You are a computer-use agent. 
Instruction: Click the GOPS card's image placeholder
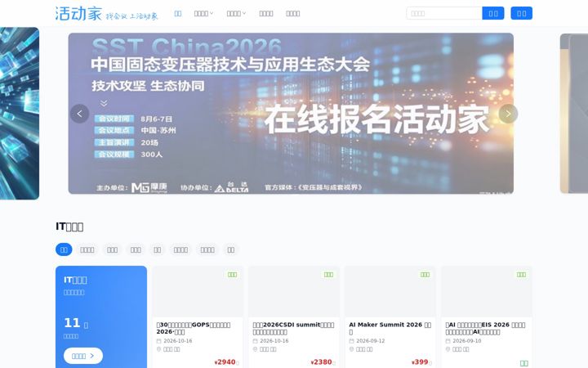pyautogui.click(x=198, y=291)
